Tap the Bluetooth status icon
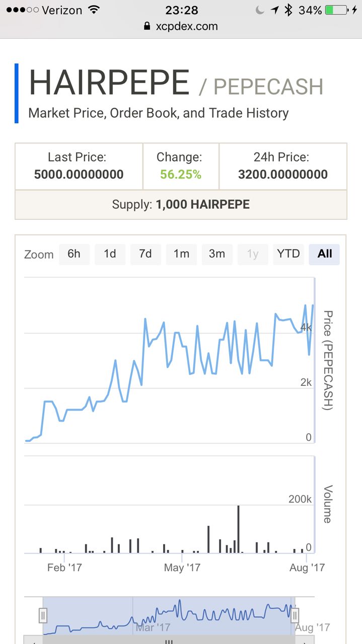The image size is (362, 644). pos(288,10)
